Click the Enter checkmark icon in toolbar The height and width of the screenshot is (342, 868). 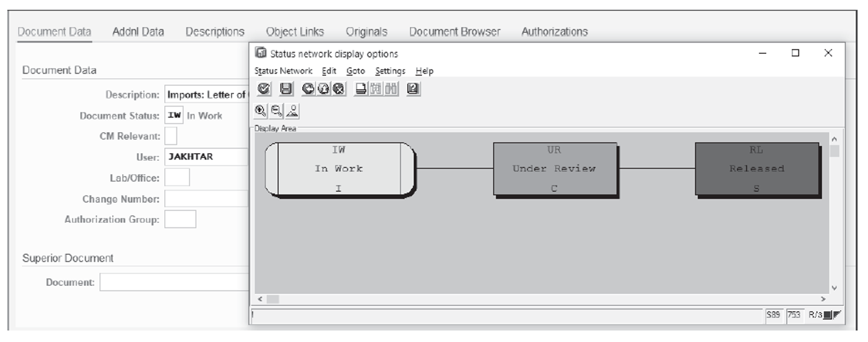point(263,89)
